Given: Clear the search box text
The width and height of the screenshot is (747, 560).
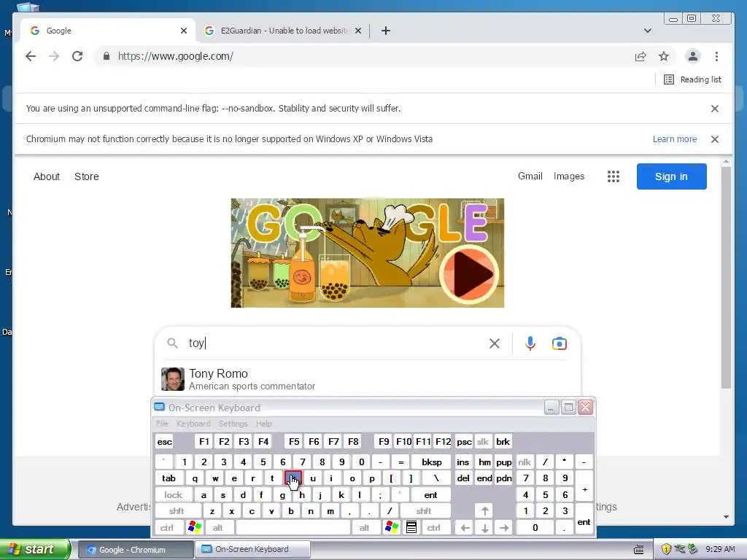Looking at the screenshot, I should tap(495, 343).
